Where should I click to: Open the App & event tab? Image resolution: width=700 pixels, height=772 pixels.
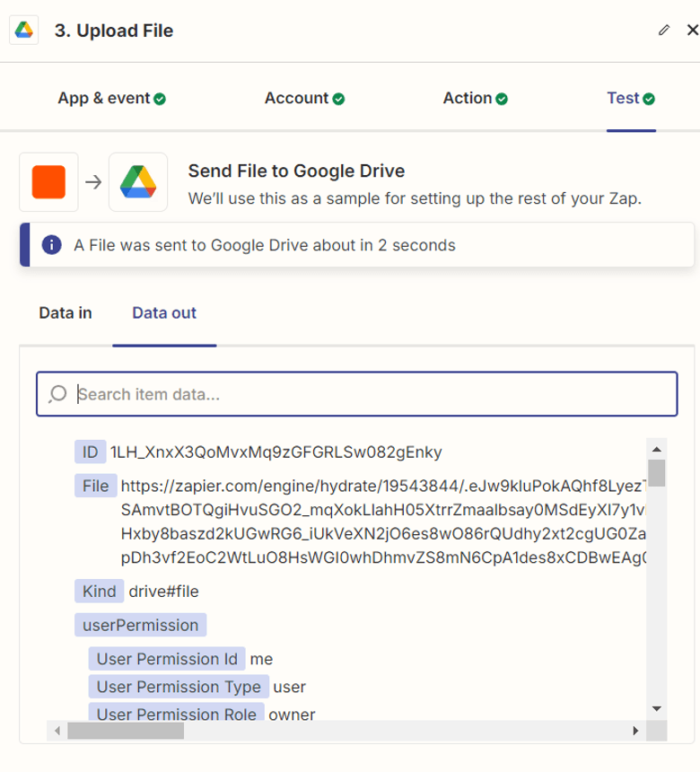pos(103,98)
